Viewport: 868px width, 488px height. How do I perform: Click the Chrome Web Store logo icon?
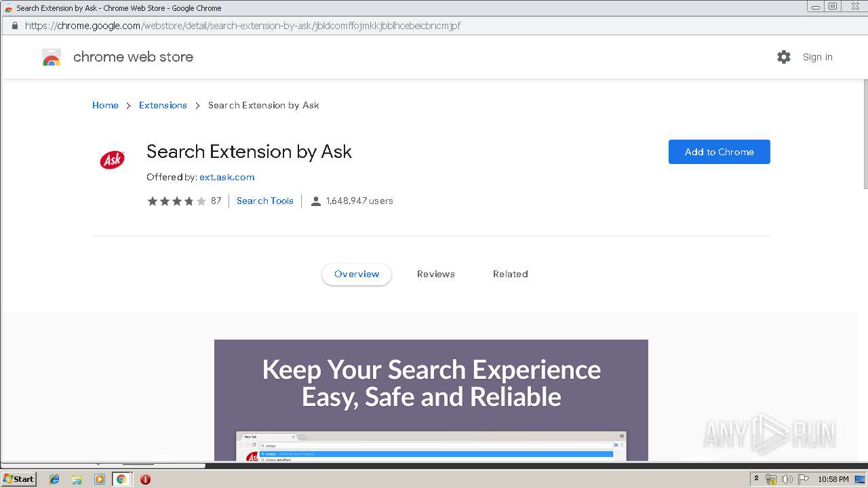(x=52, y=57)
